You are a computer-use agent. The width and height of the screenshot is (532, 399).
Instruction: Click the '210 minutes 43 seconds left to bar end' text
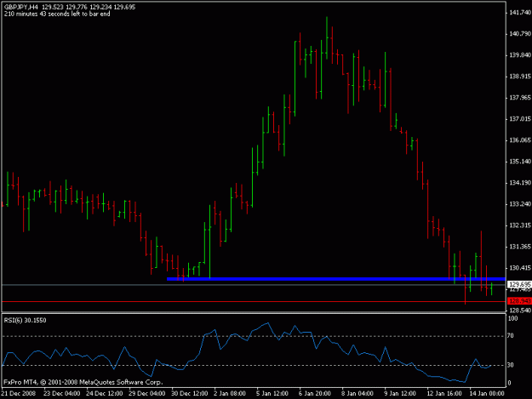[57, 14]
